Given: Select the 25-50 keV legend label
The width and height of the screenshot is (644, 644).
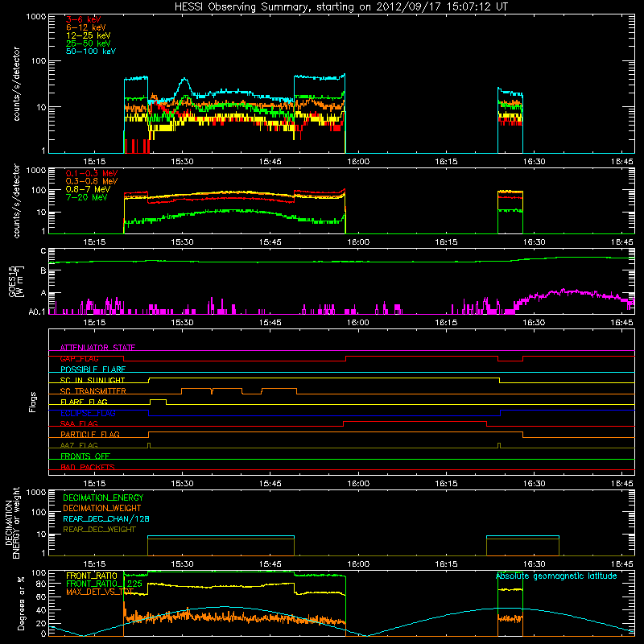Looking at the screenshot, I should pyautogui.click(x=89, y=43).
